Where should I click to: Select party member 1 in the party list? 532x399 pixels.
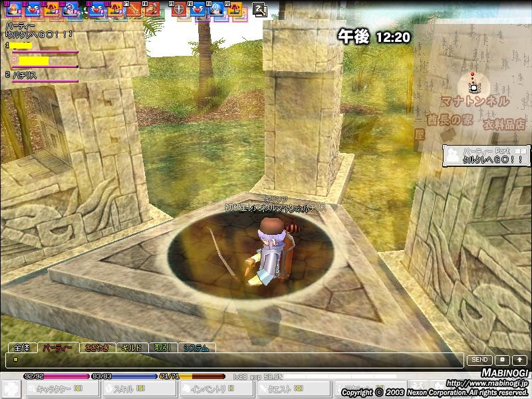(20, 45)
